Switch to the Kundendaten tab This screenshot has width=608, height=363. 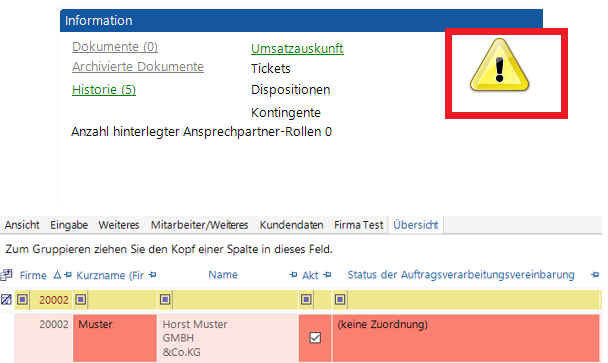point(291,225)
